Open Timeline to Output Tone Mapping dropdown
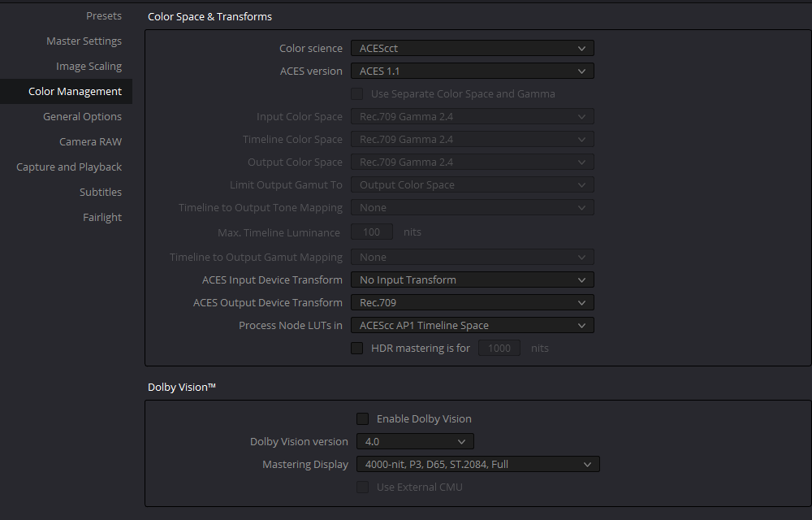The height and width of the screenshot is (520, 812). (473, 208)
